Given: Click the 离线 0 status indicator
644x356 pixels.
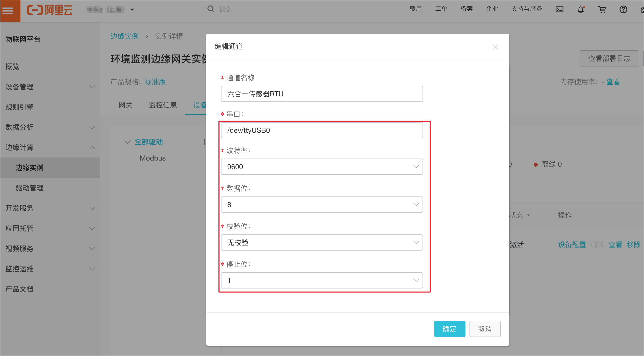Looking at the screenshot, I should tap(548, 164).
